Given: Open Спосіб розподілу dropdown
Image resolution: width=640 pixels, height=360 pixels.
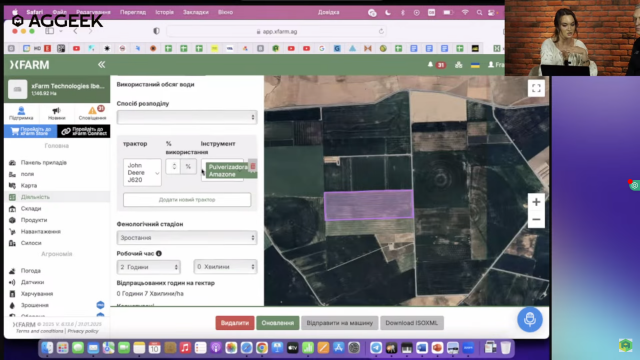Looking at the screenshot, I should pyautogui.click(x=187, y=117).
